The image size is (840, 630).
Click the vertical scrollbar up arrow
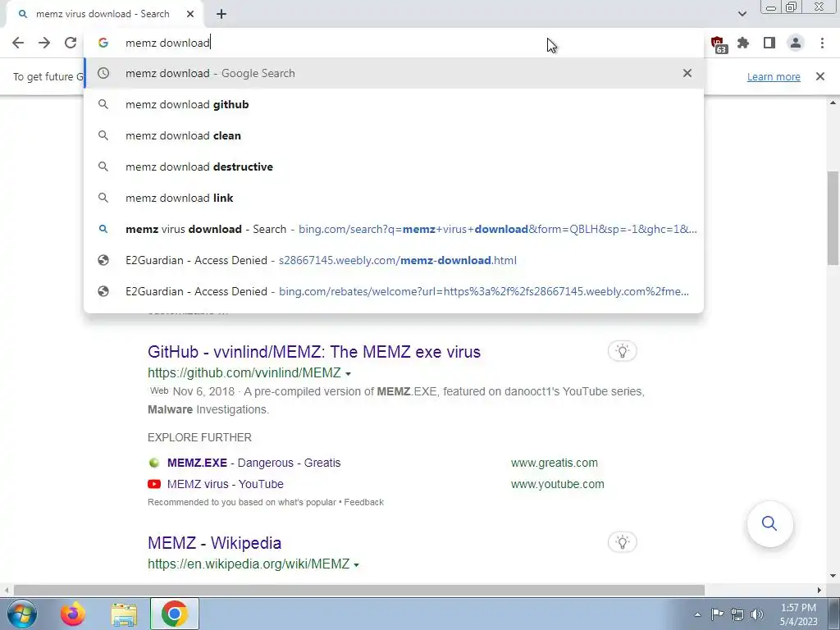(833, 103)
